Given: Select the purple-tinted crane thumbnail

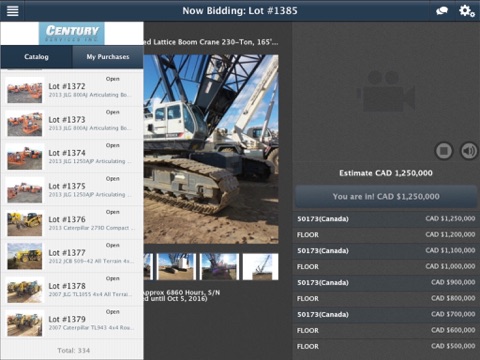Looking at the screenshot, I should click(219, 267).
